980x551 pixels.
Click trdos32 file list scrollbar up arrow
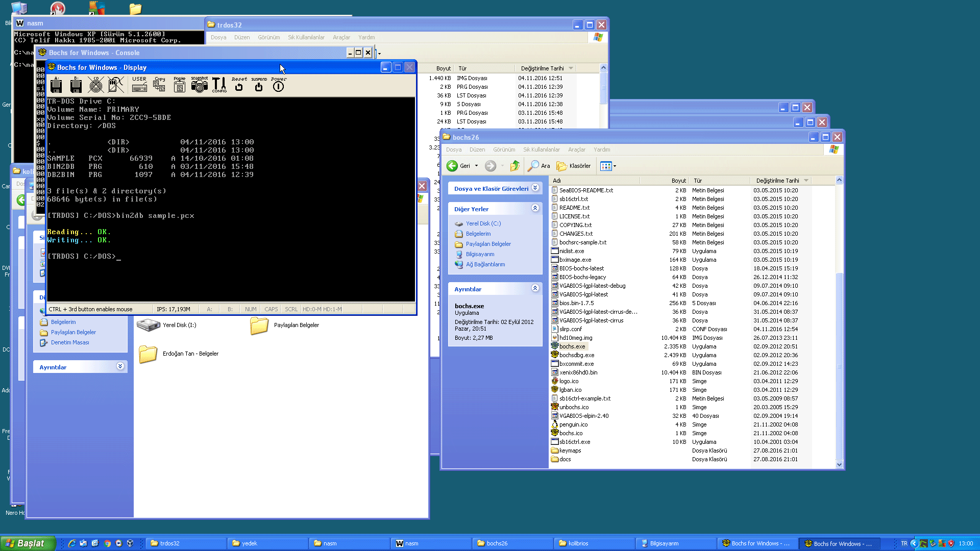click(603, 68)
